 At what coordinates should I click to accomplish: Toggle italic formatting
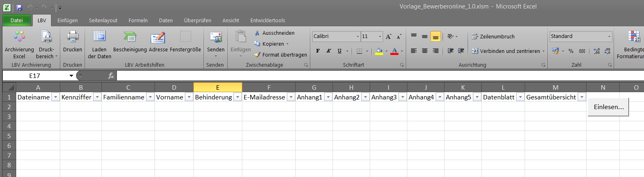tap(328, 51)
